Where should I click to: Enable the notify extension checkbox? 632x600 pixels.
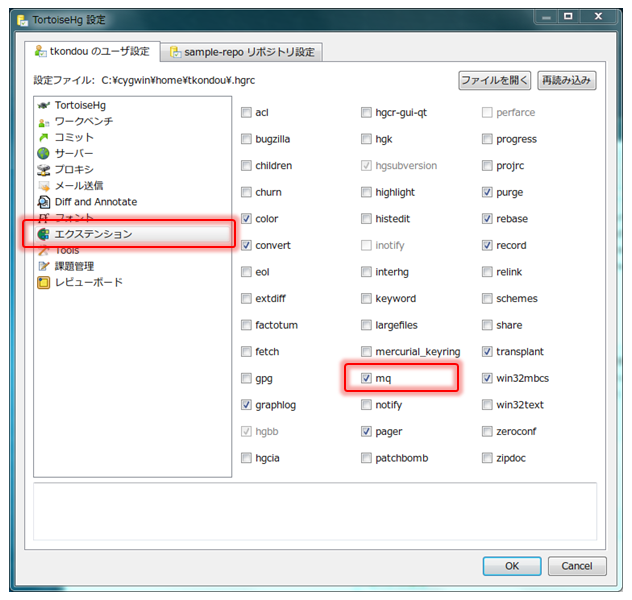click(x=366, y=405)
